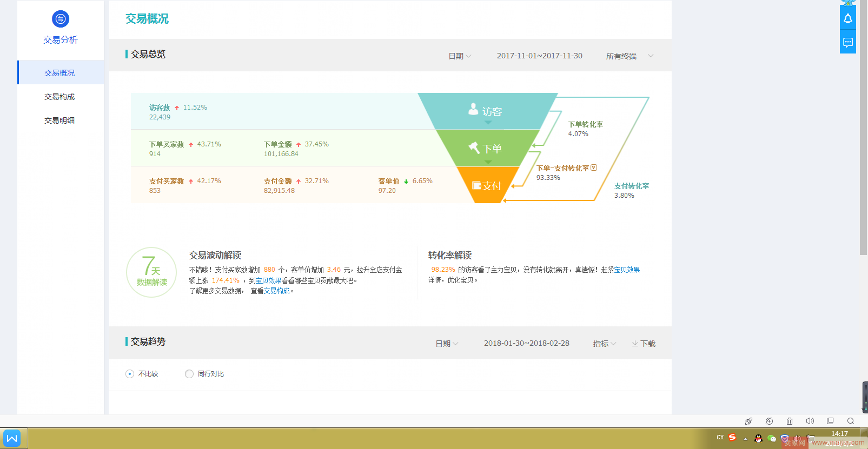Click the 174.41% figure in 交易波动解读
868x449 pixels.
pos(226,280)
